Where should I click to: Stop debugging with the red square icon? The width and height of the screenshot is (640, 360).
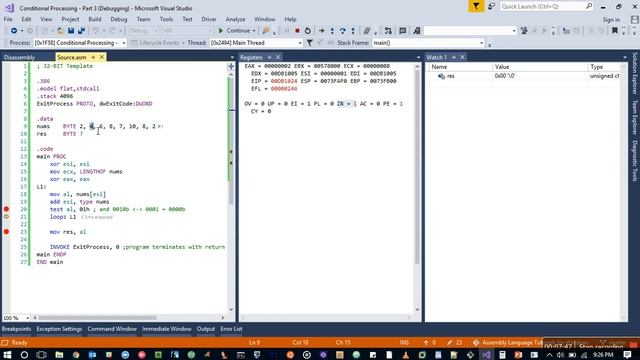[297, 31]
